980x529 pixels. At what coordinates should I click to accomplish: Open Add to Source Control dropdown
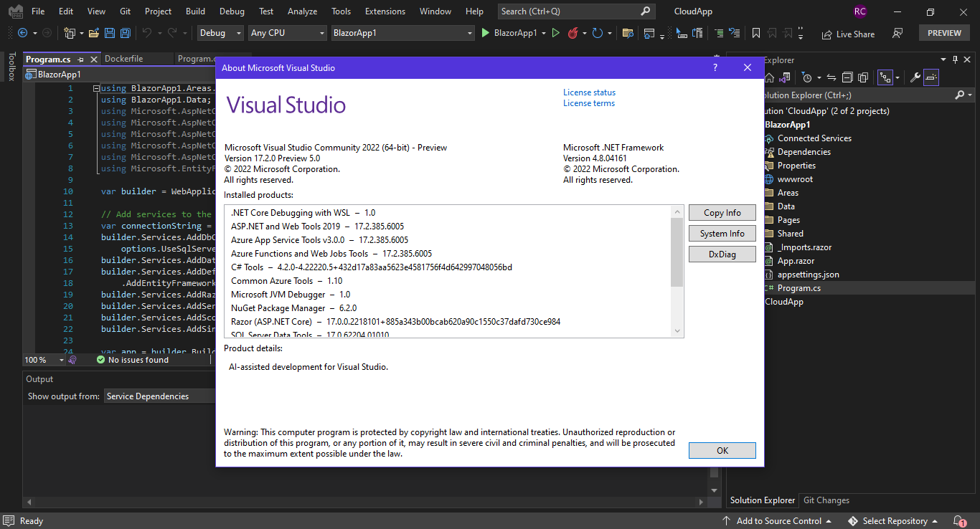tap(777, 521)
